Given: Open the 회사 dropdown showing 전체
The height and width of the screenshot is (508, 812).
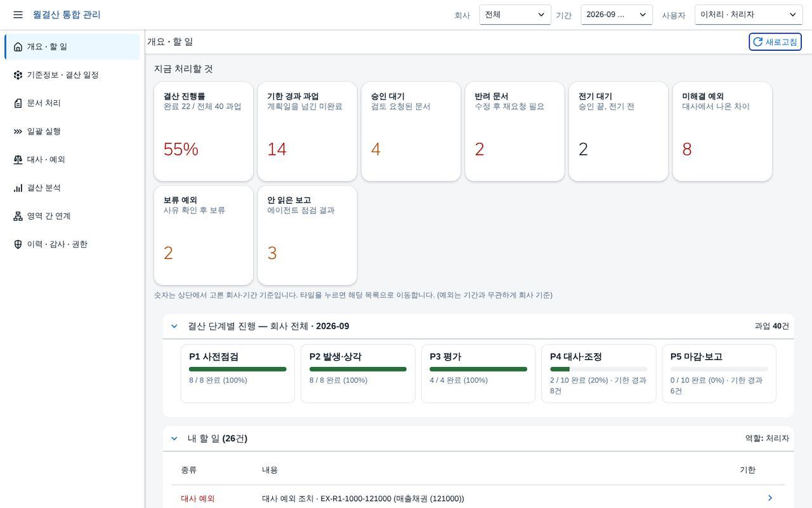Looking at the screenshot, I should click(x=515, y=15).
